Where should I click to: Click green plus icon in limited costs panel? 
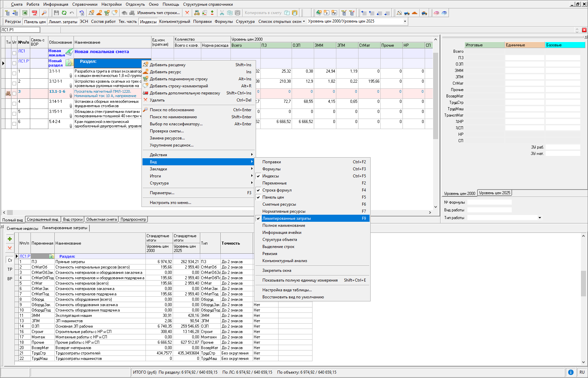tap(10, 239)
